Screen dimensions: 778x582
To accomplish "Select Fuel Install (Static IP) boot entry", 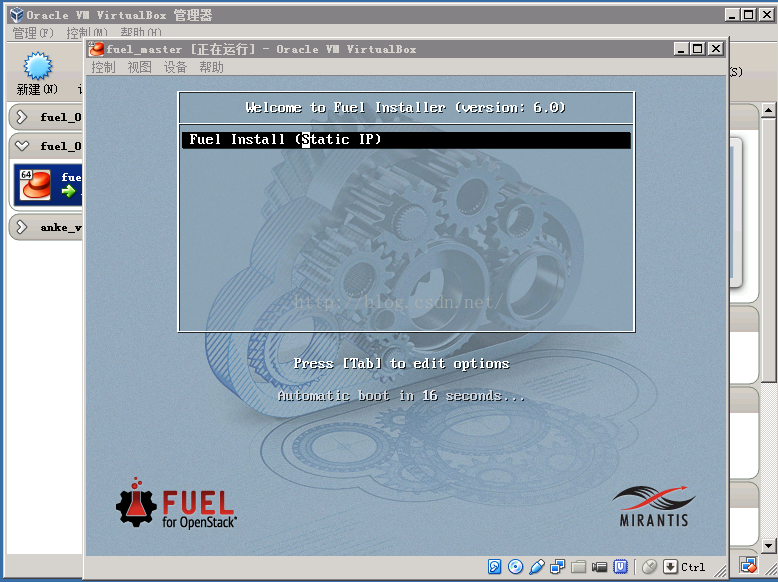I will coord(406,139).
